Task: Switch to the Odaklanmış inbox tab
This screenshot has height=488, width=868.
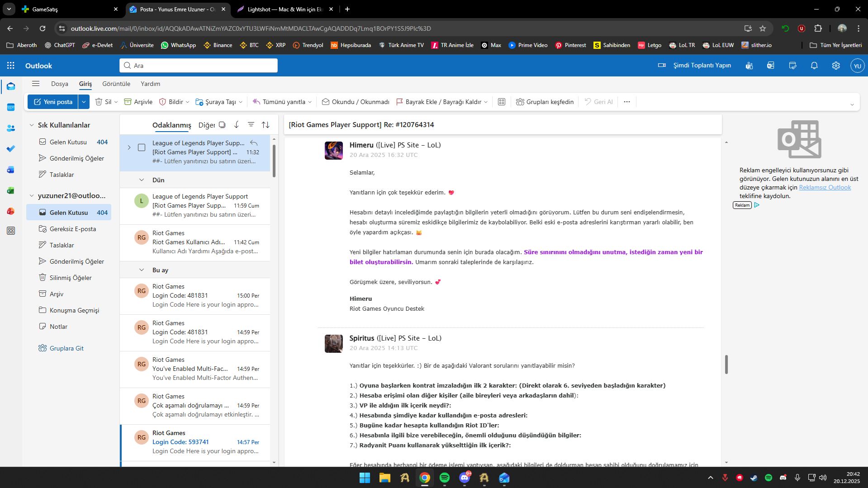Action: coord(172,125)
